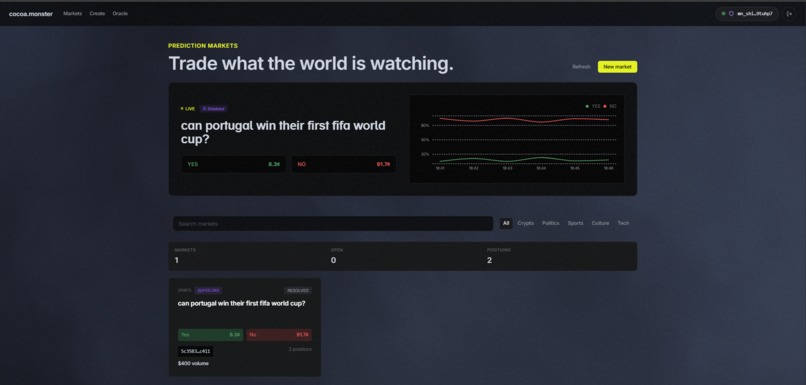Image resolution: width=806 pixels, height=385 pixels.
Task: Refresh the markets list
Action: tap(581, 67)
